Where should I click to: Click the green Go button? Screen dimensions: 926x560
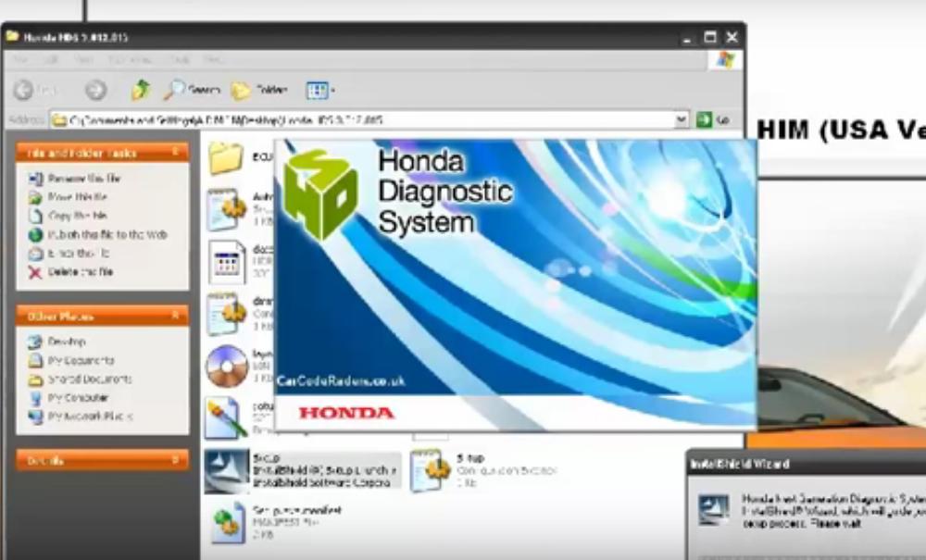coord(713,119)
